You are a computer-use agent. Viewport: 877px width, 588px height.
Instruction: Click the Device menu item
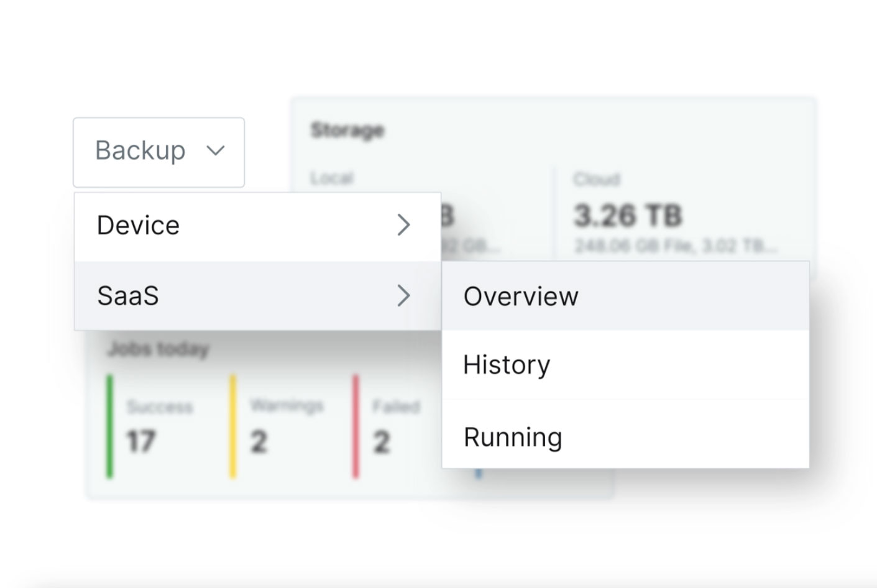tap(138, 225)
